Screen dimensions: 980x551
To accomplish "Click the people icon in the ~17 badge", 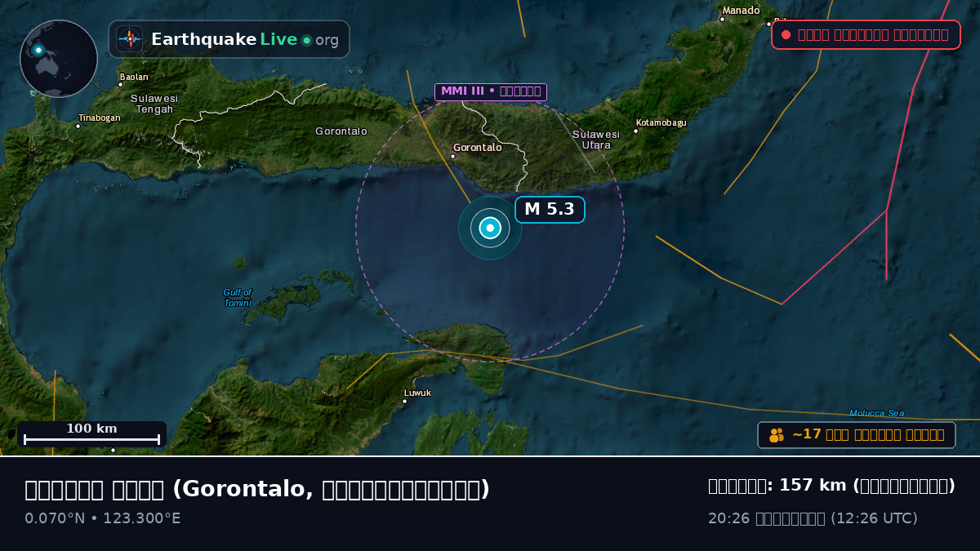I will (x=777, y=435).
